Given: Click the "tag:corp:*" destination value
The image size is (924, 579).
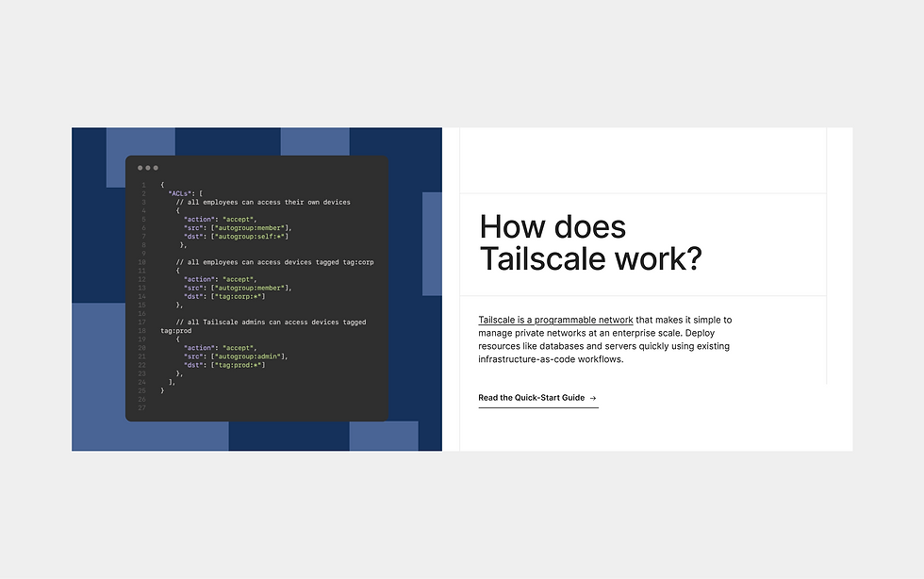Looking at the screenshot, I should pyautogui.click(x=238, y=297).
